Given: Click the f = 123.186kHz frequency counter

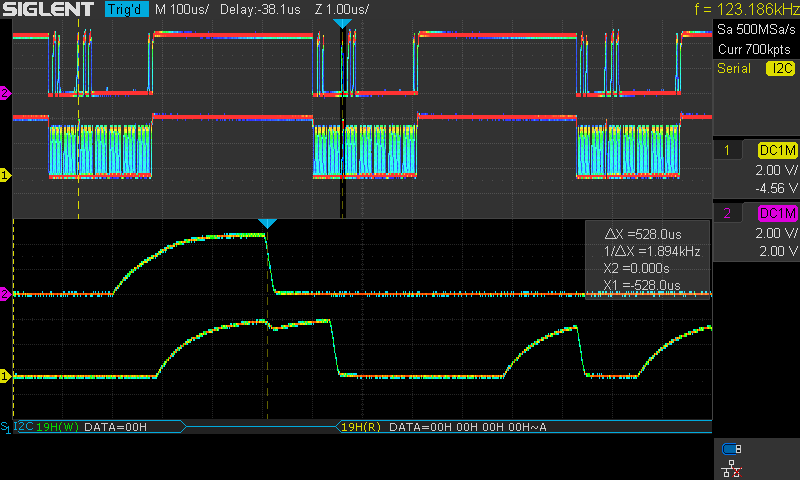Looking at the screenshot, I should pos(746,9).
